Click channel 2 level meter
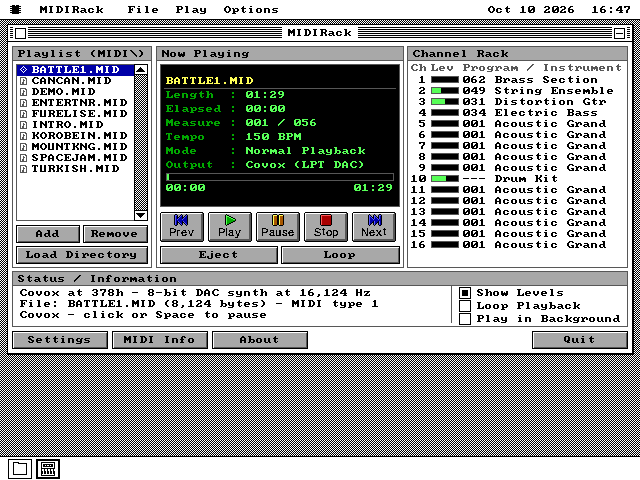 (x=445, y=91)
